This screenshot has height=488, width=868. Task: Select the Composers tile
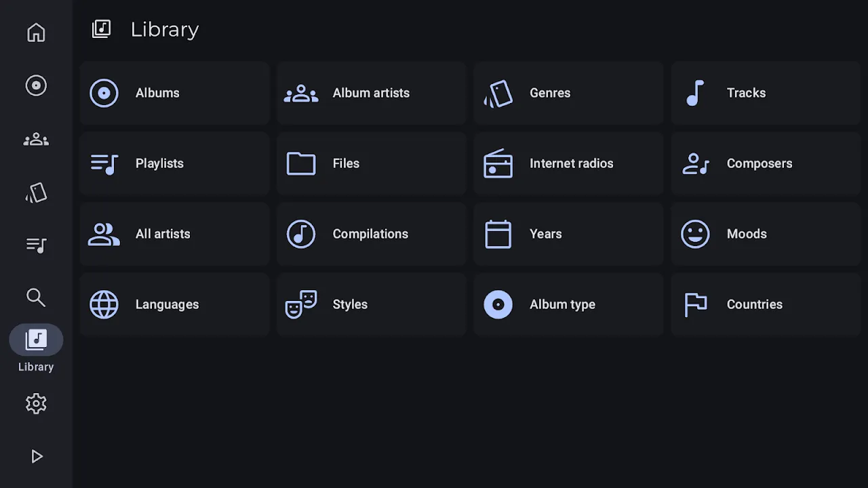[x=765, y=163]
